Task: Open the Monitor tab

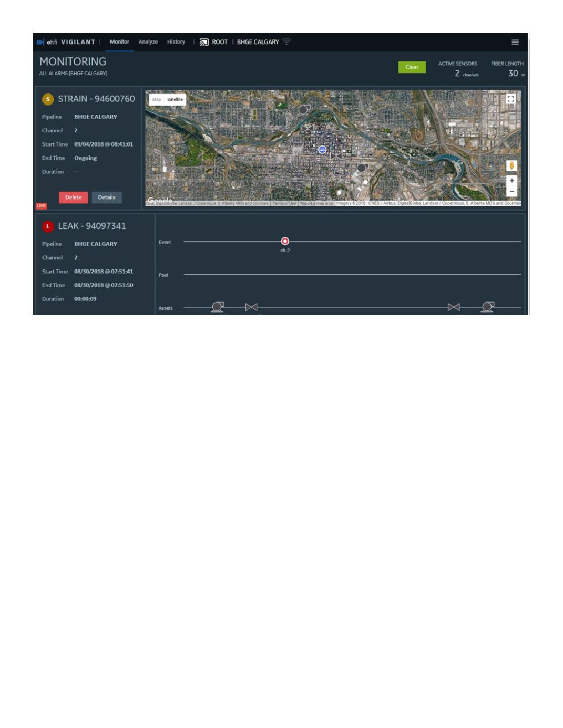Action: click(x=119, y=42)
